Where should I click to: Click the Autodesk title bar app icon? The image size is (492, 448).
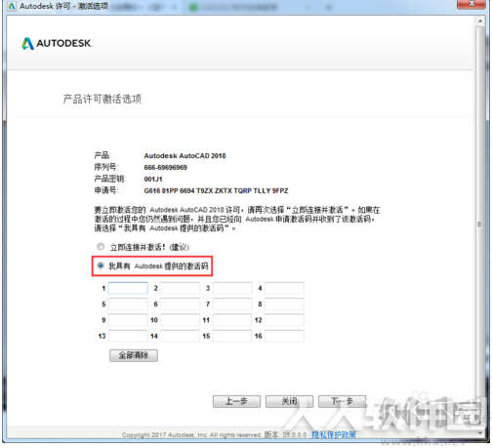12,6
